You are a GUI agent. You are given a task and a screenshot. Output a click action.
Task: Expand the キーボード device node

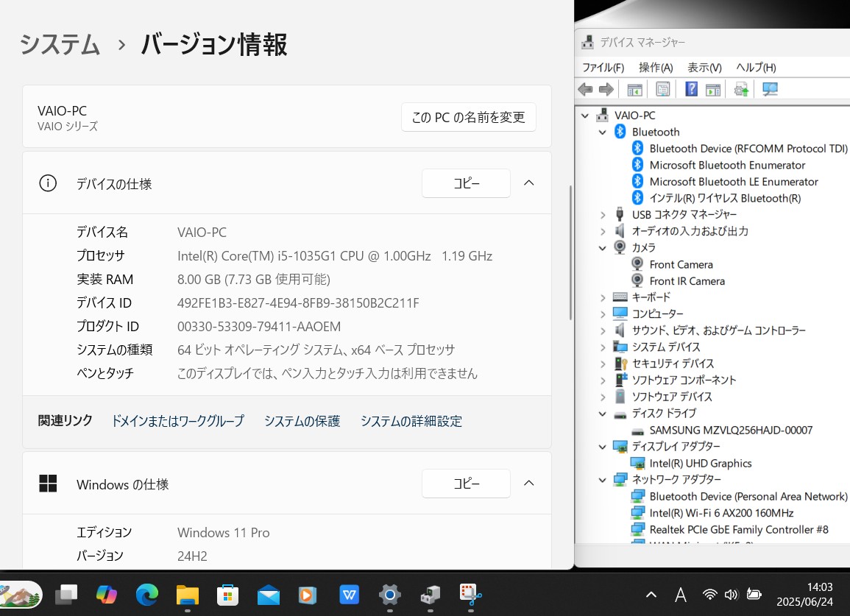pos(603,297)
